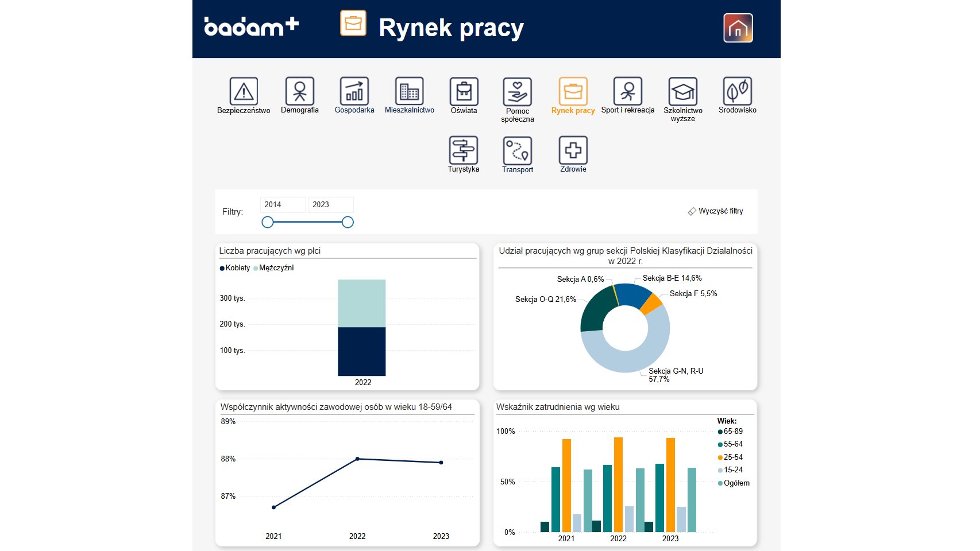
Task: Open the Oświata backpack icon
Action: coord(464,92)
